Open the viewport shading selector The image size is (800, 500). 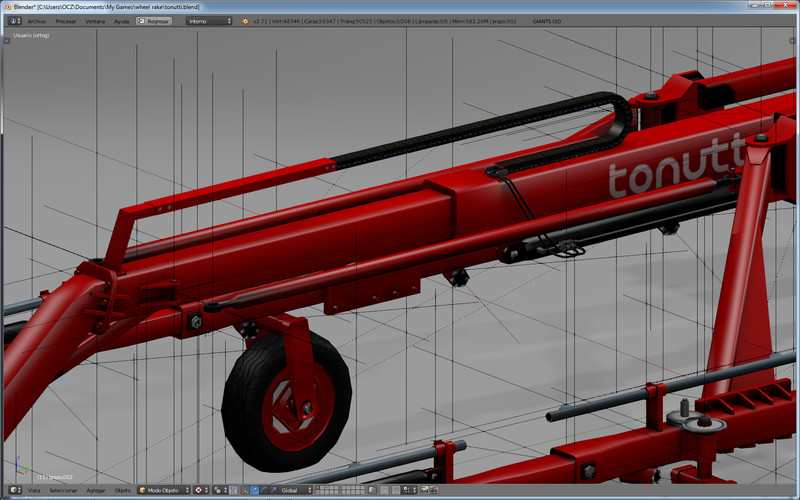201,490
